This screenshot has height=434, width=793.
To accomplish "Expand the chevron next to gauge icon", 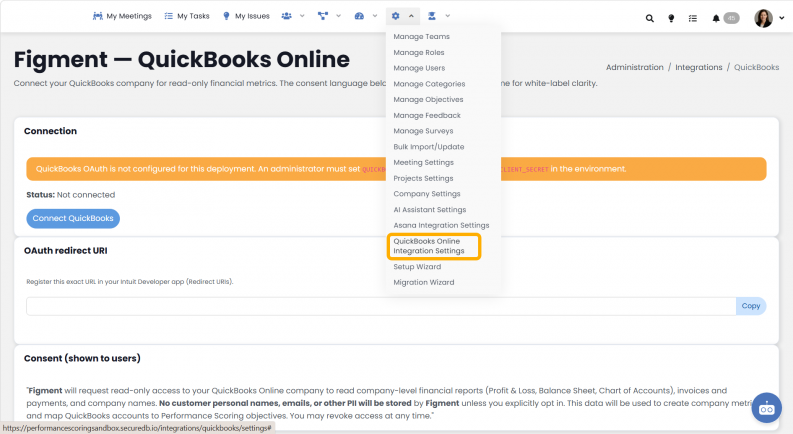I will (x=375, y=16).
